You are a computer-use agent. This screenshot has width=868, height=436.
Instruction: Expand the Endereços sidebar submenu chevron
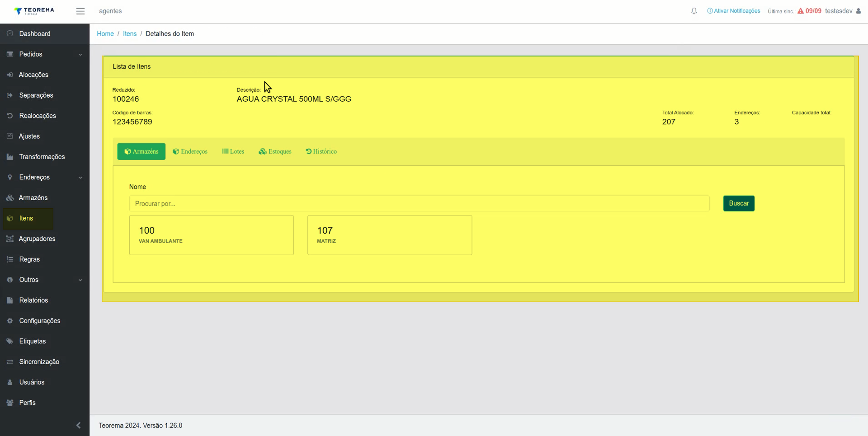point(80,178)
